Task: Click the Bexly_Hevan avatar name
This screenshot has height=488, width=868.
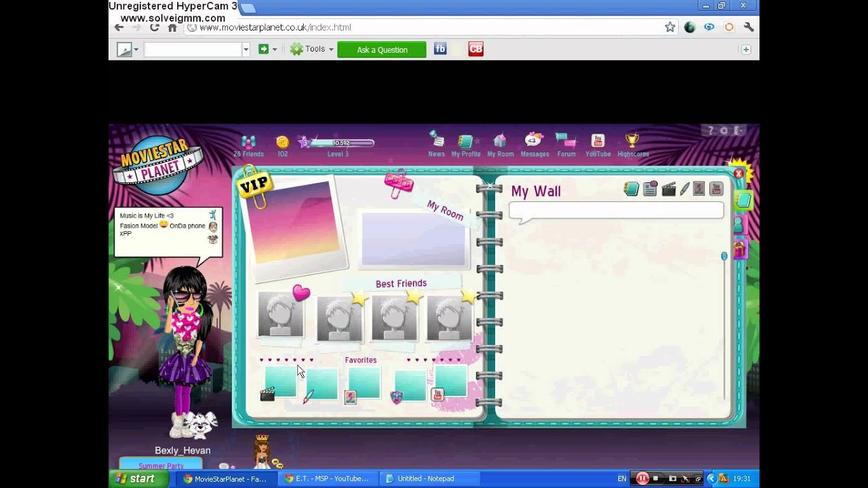Action: pyautogui.click(x=182, y=451)
